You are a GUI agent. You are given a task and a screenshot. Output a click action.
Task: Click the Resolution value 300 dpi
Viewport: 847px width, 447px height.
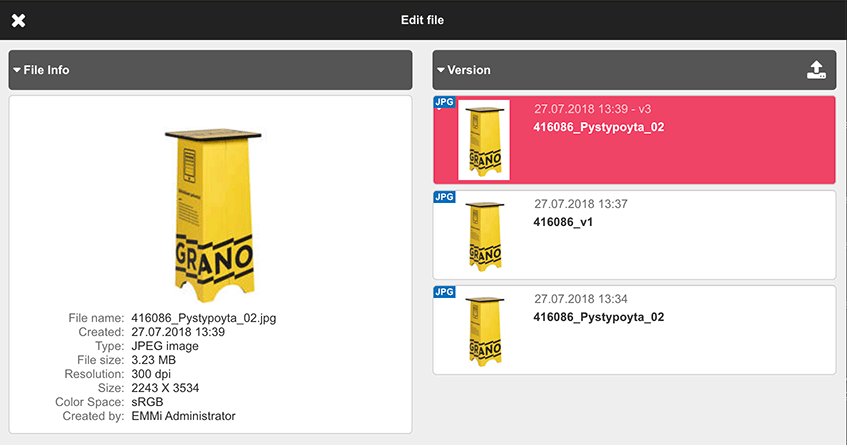point(151,374)
